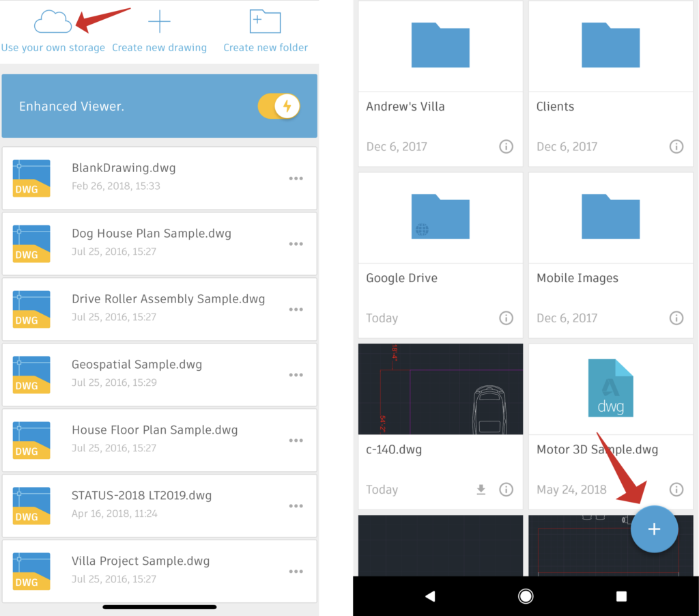
Task: Tap the DWG file icon for BlankDrawing.dwg
Action: click(x=31, y=178)
